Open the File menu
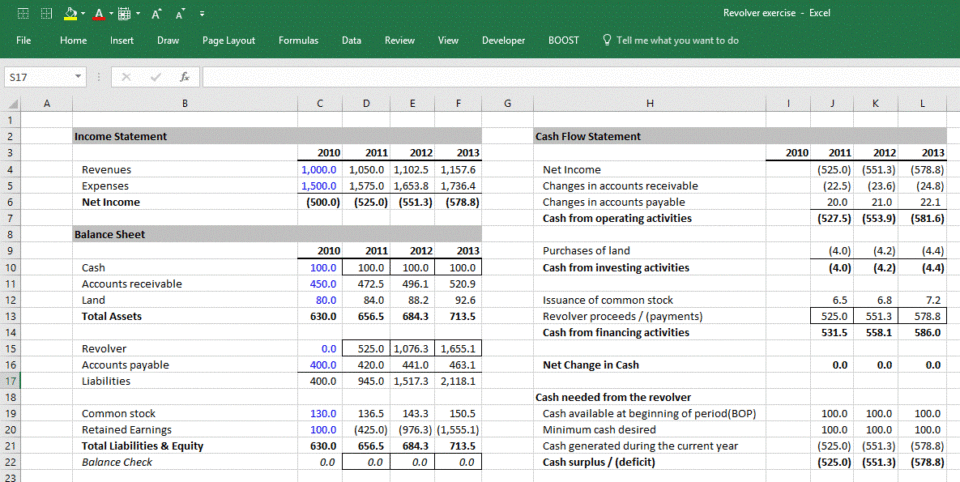The image size is (960, 482). pos(23,40)
